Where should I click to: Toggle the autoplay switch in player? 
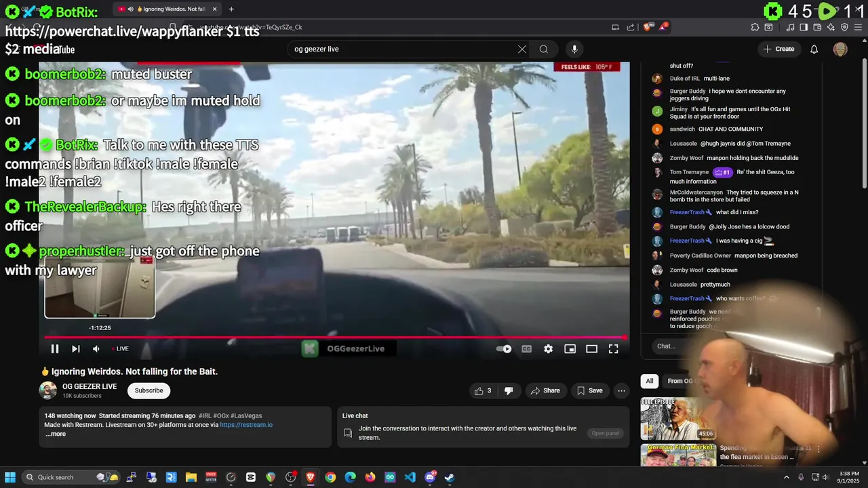point(504,349)
